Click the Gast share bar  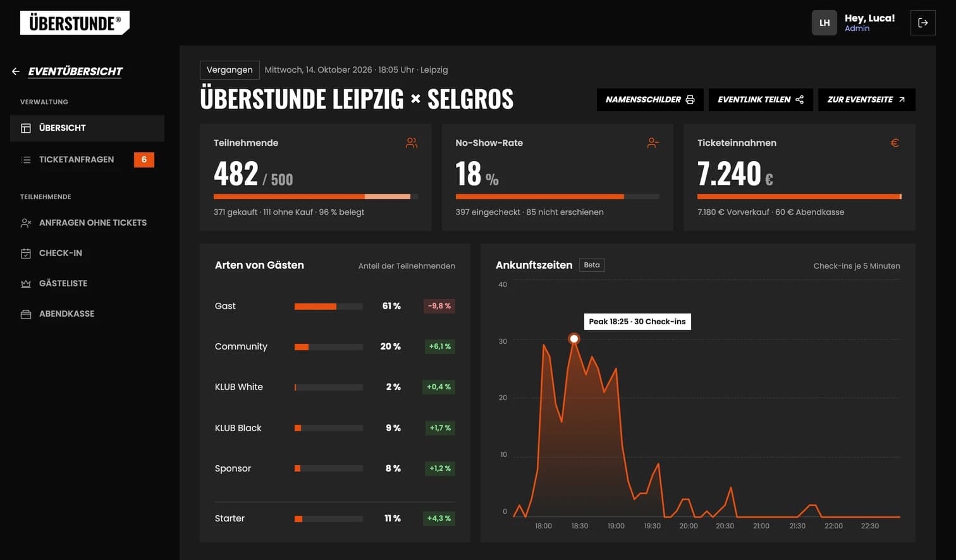(x=329, y=307)
